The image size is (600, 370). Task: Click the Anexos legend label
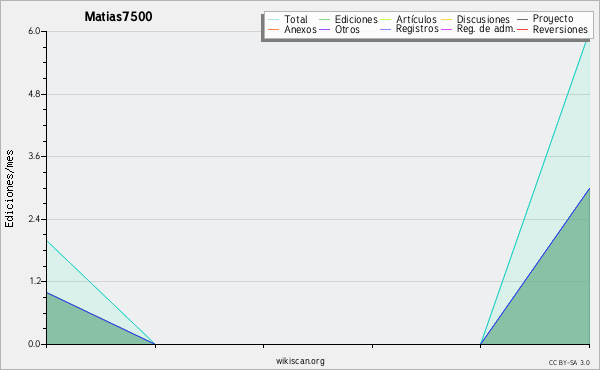(300, 29)
